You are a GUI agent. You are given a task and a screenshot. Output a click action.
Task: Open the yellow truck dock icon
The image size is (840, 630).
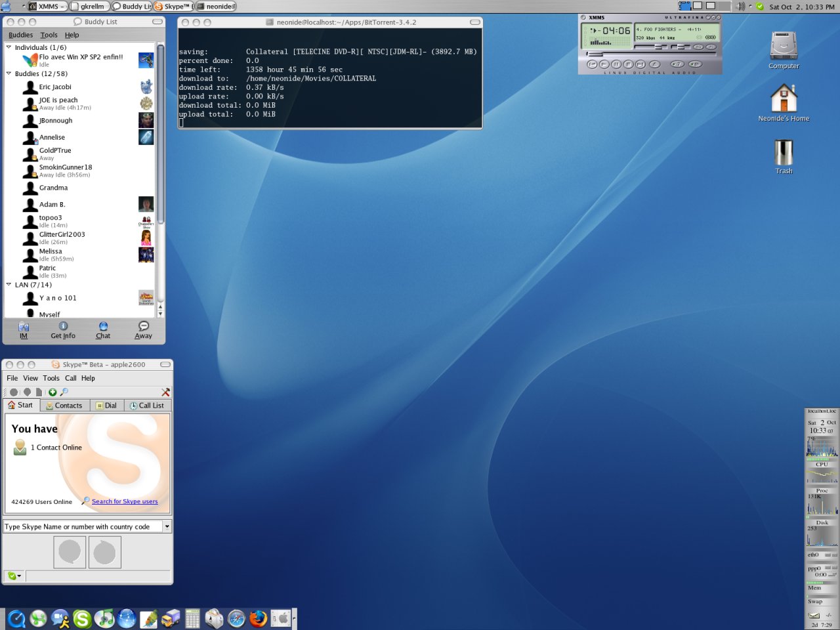(x=171, y=618)
